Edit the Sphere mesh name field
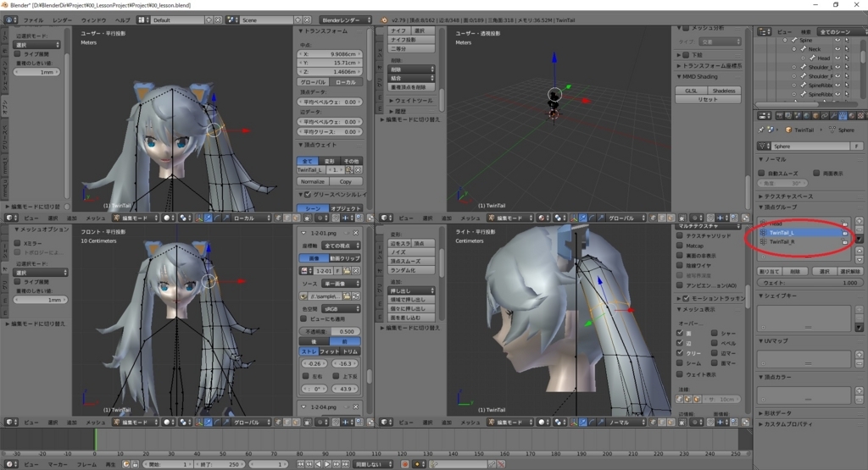 point(811,146)
